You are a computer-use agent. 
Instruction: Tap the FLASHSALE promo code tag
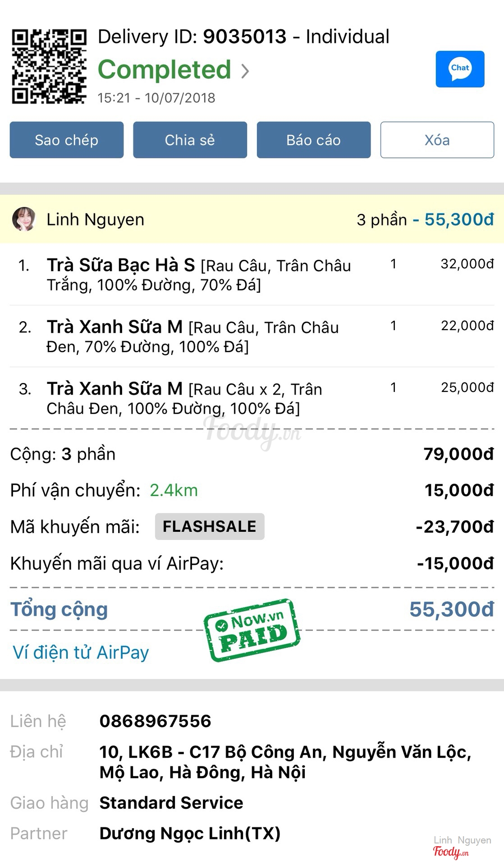(x=210, y=526)
